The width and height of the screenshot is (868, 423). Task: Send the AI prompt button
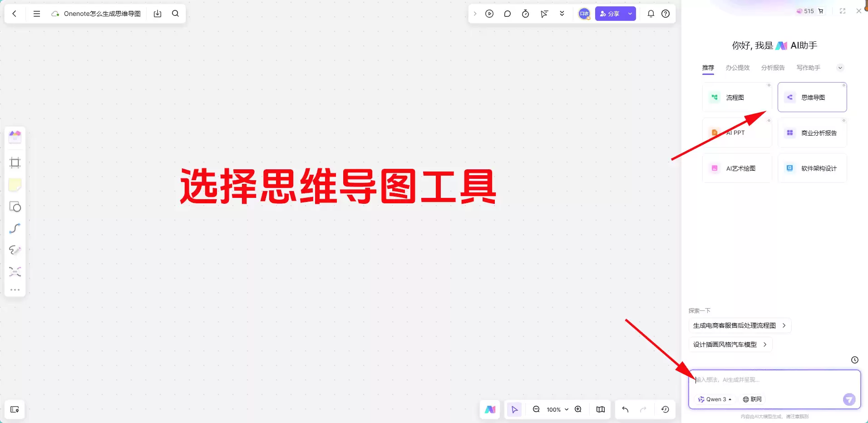click(849, 399)
